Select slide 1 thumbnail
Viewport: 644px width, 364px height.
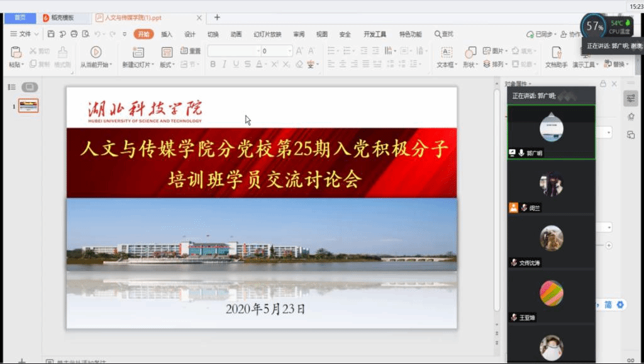tap(28, 106)
